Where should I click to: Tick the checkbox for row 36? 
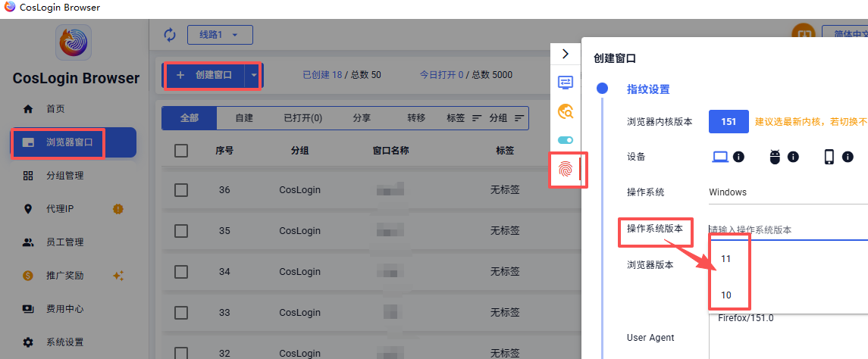point(181,190)
